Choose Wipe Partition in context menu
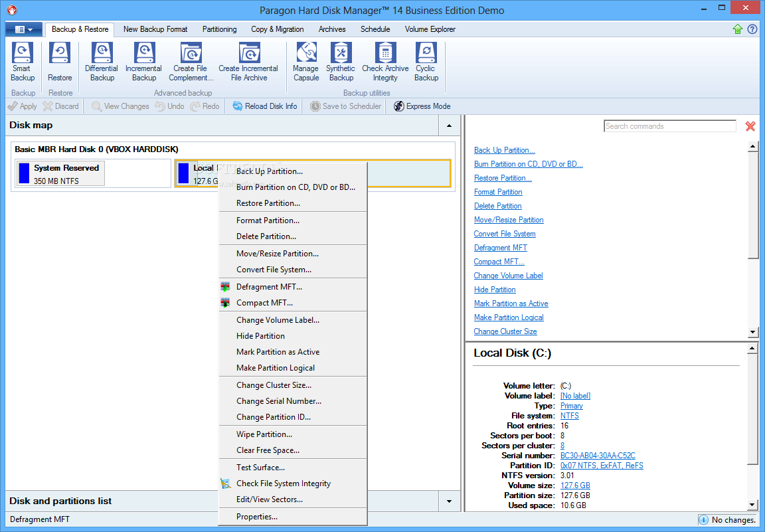Screen dimensions: 765x532 click(x=293, y=434)
